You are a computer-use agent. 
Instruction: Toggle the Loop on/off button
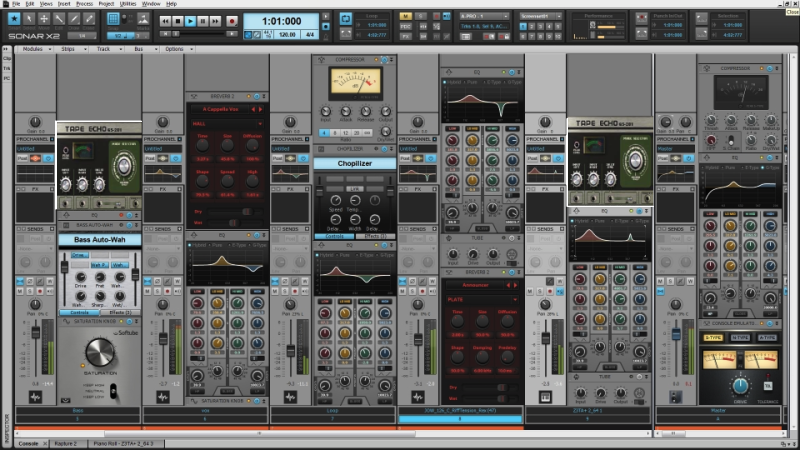[x=344, y=18]
